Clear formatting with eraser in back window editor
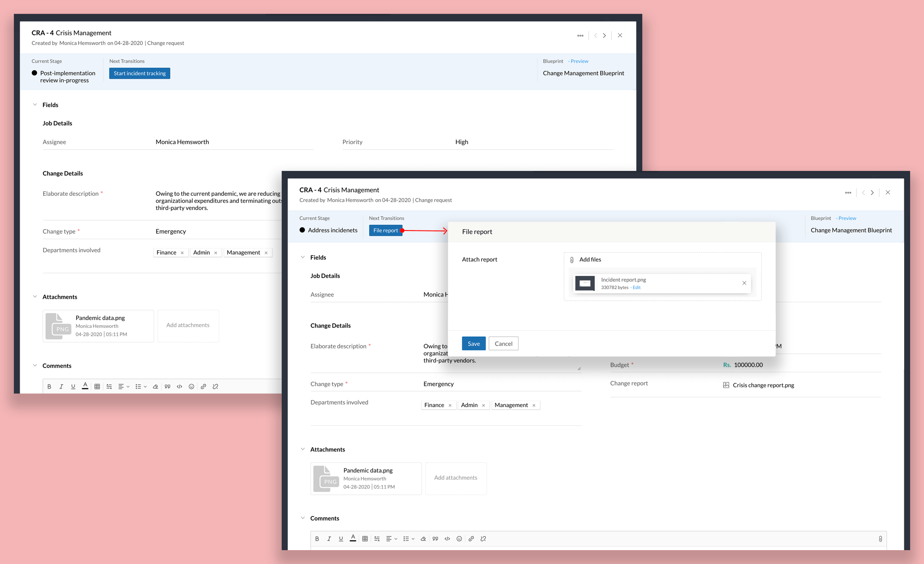This screenshot has height=564, width=924. (155, 387)
